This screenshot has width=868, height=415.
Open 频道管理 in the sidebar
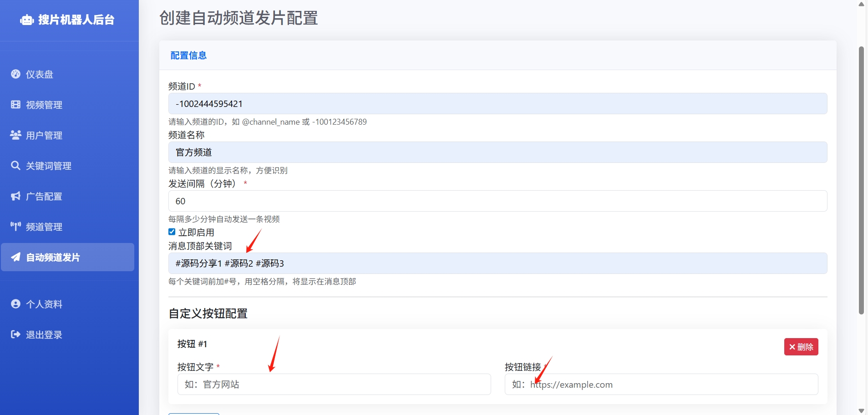coord(44,227)
